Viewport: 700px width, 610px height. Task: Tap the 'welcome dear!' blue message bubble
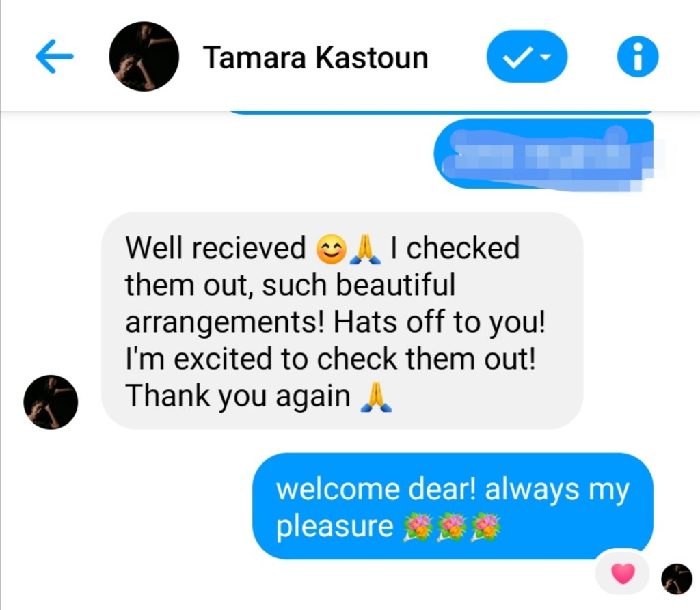click(453, 506)
